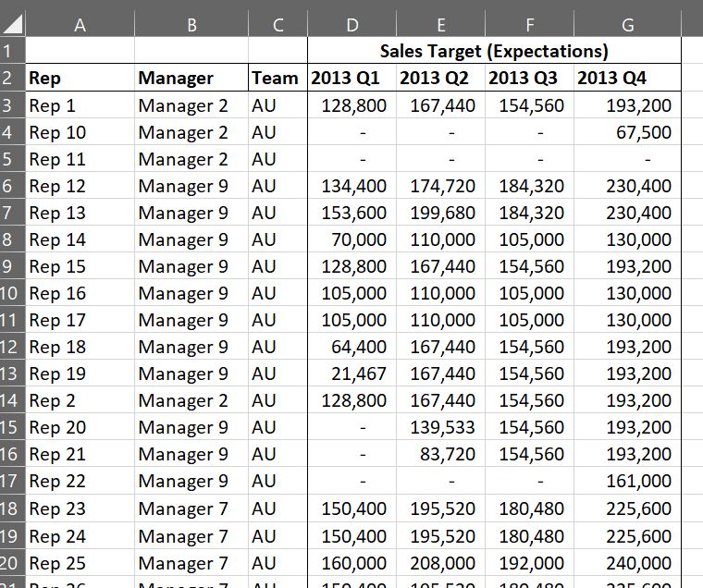
Task: Click Manager 9 in Rep 13 row
Action: pyautogui.click(x=191, y=213)
